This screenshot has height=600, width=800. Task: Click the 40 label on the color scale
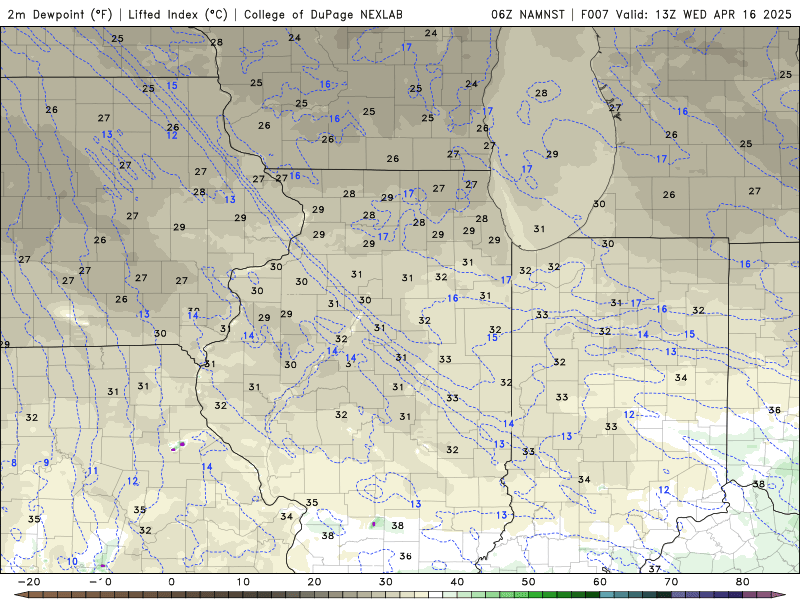(457, 582)
